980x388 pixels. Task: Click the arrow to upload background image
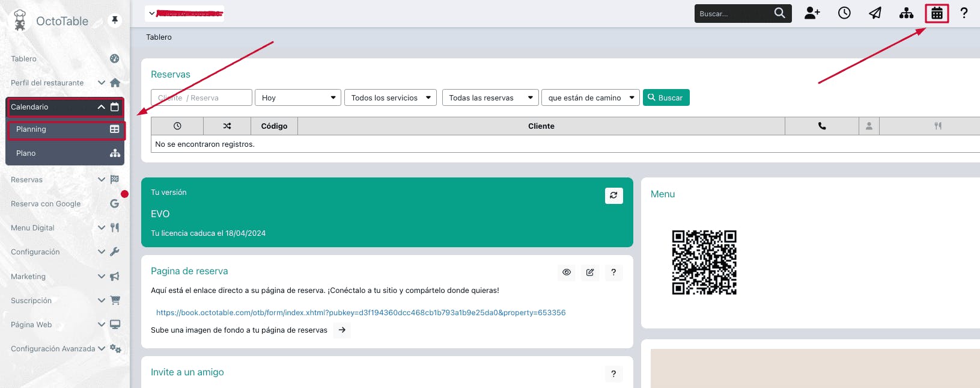342,330
